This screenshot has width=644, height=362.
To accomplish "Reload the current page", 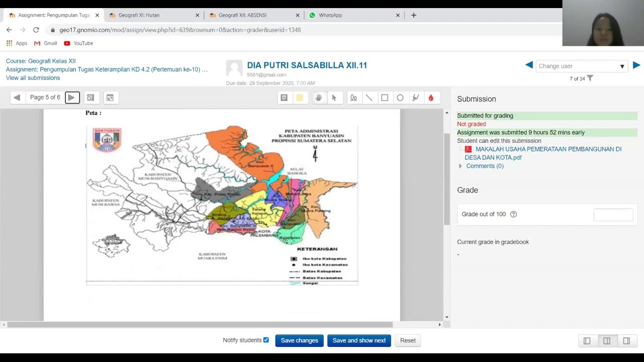I will (x=36, y=30).
